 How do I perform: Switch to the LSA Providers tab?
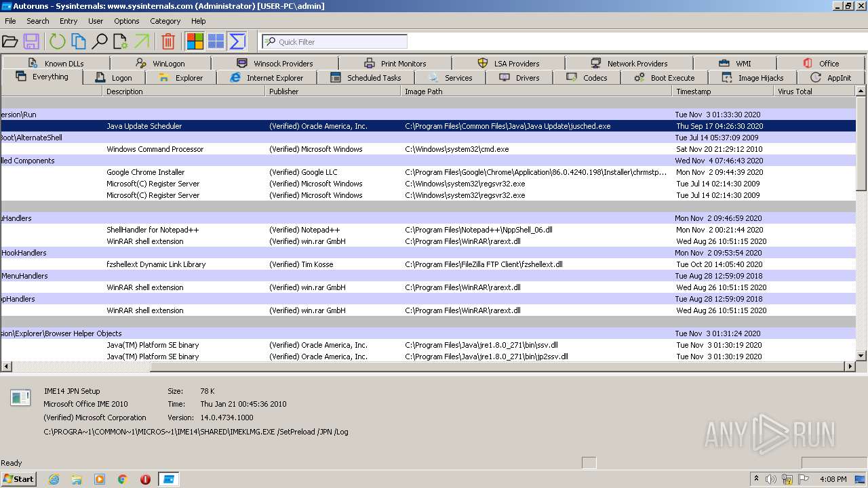(x=509, y=63)
